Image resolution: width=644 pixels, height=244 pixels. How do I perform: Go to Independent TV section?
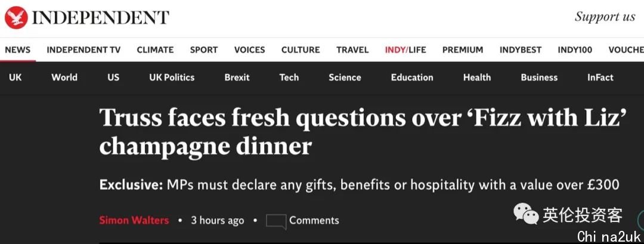coord(83,50)
